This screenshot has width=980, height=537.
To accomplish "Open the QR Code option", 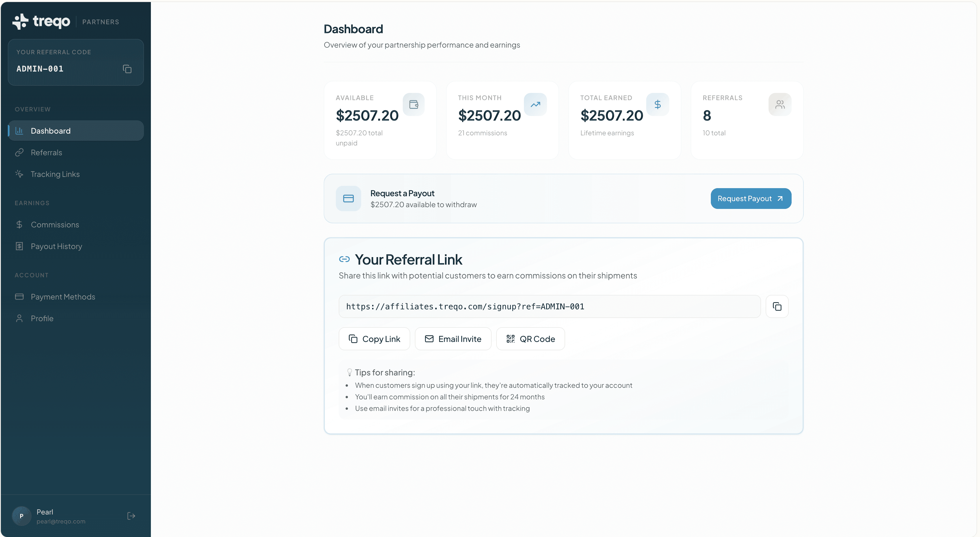I will pyautogui.click(x=530, y=339).
